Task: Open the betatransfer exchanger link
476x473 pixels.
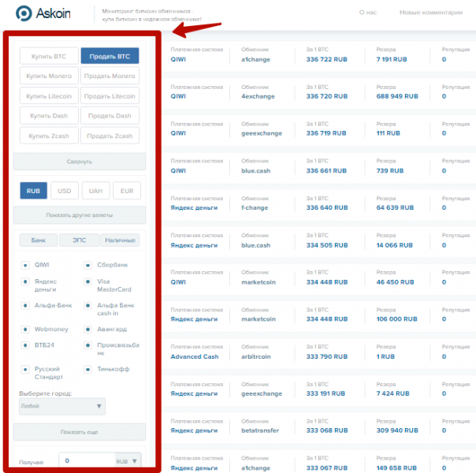Action: tap(260, 430)
